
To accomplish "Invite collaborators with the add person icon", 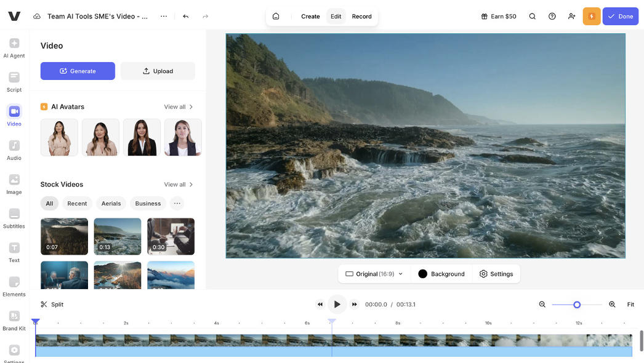I will click(x=572, y=17).
